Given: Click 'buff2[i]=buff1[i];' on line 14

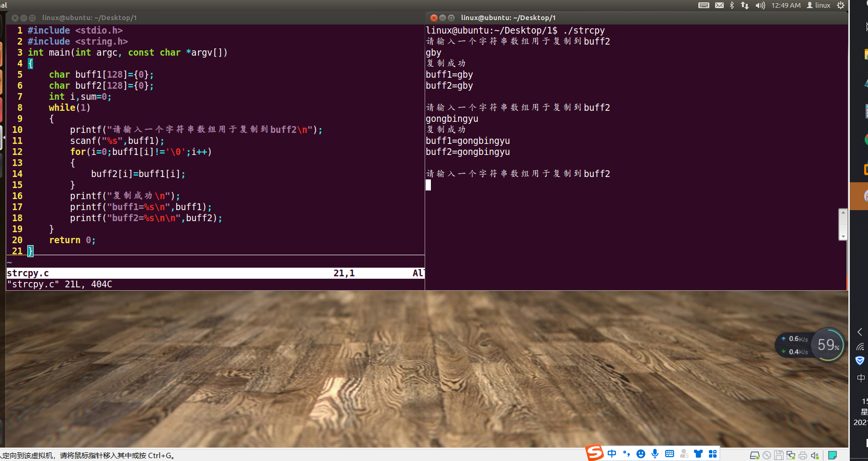Looking at the screenshot, I should coord(138,174).
